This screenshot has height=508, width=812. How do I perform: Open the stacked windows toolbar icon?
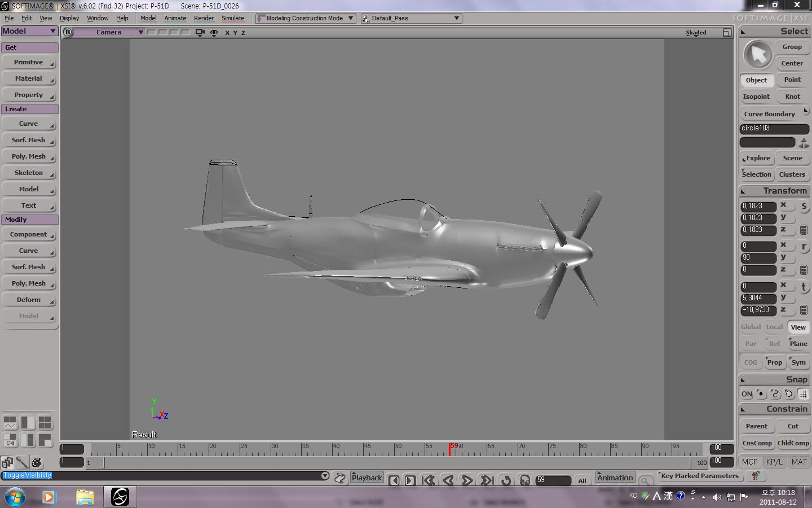click(7, 463)
